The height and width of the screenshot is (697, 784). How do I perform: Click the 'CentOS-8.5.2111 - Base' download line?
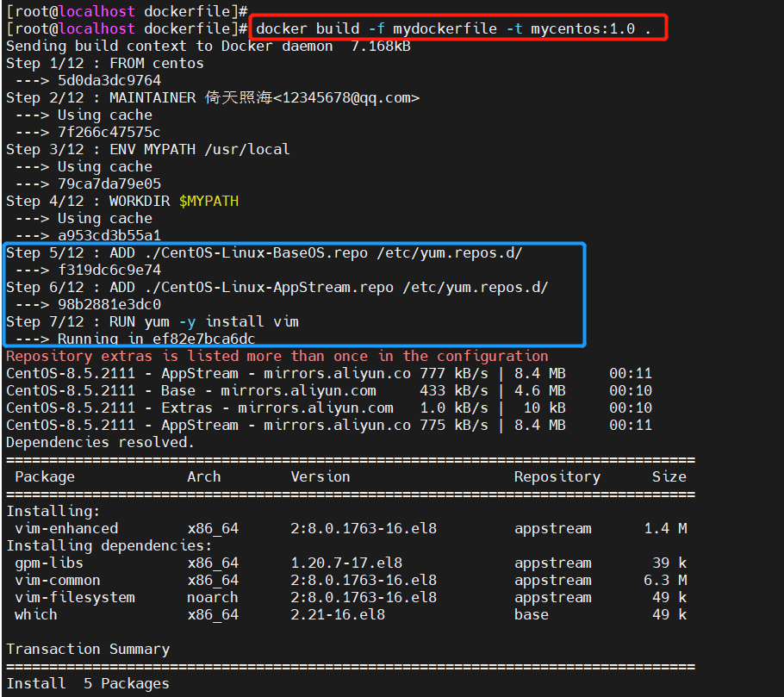[329, 390]
